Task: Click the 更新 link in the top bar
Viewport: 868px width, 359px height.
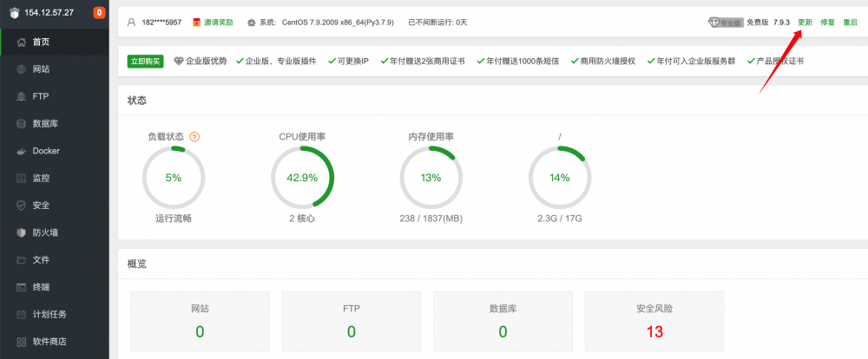Action: click(x=806, y=23)
